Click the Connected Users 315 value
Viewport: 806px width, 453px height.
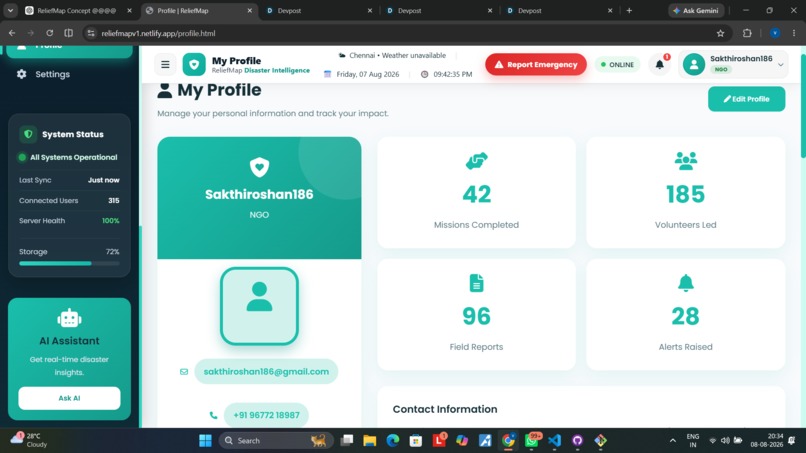tap(114, 201)
